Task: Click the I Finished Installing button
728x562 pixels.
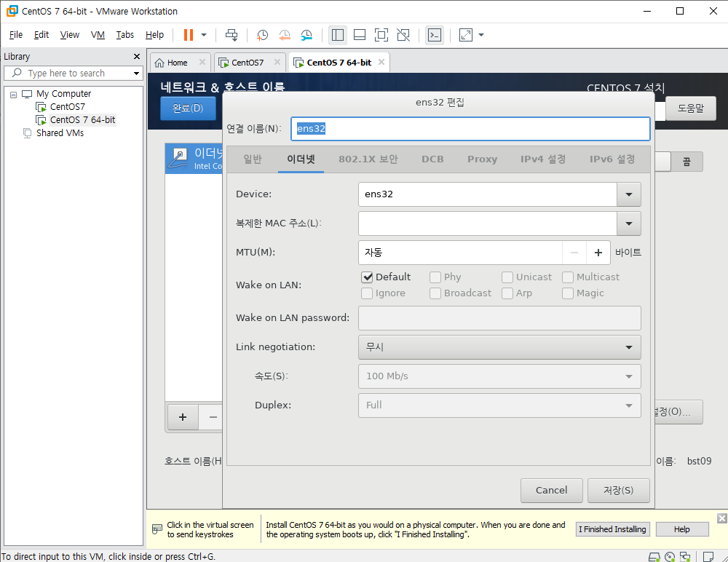Action: [612, 529]
